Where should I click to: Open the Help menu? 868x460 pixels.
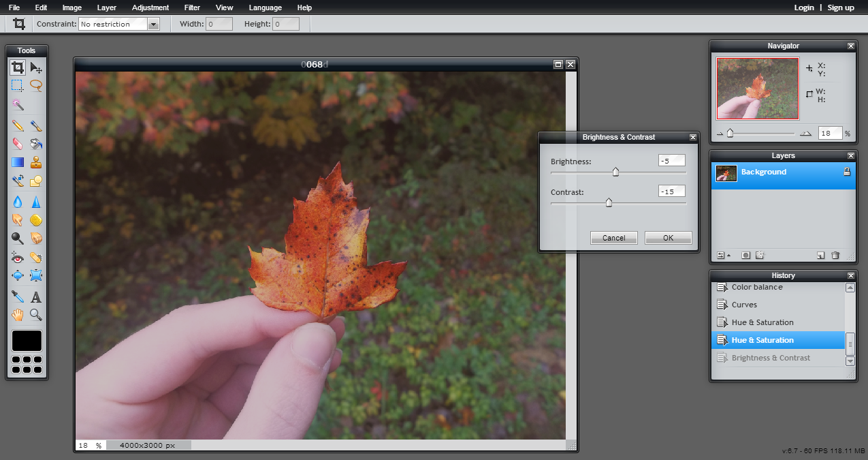click(304, 7)
